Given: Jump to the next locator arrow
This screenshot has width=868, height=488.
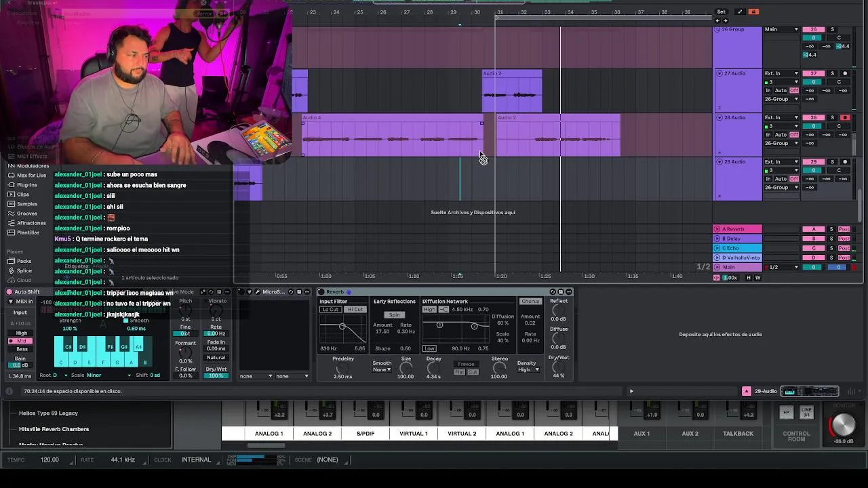Looking at the screenshot, I should point(725,20).
